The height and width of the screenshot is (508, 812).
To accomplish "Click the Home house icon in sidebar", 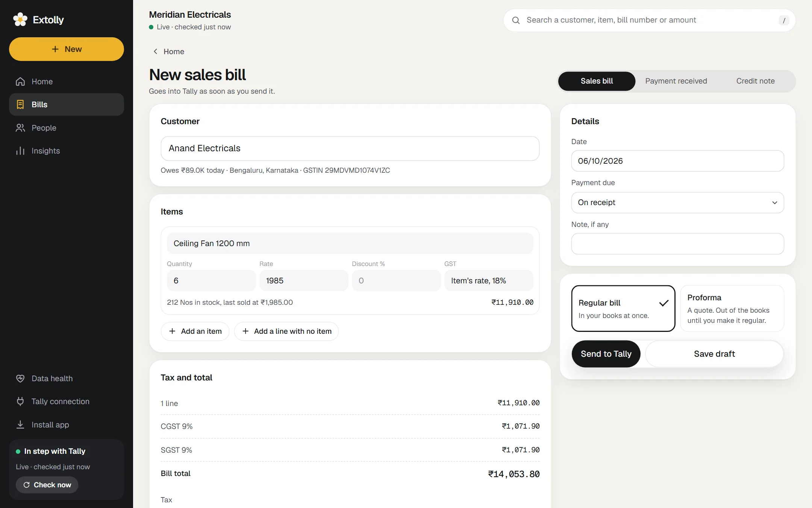I will coord(20,81).
